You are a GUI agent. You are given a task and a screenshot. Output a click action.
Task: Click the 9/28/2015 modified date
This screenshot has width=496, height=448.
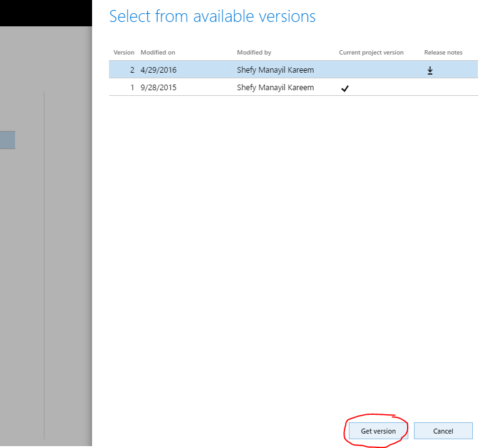(158, 88)
